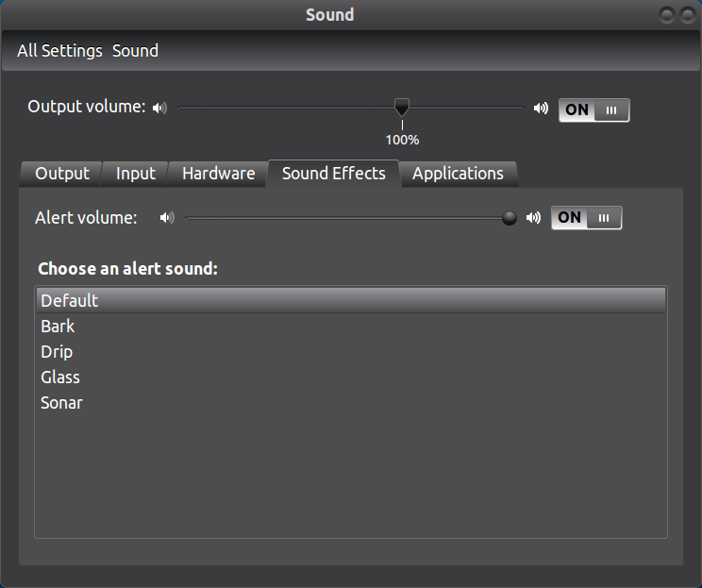Screen dimensions: 702x588
Task: Switch to the Output tab
Action: [61, 174]
